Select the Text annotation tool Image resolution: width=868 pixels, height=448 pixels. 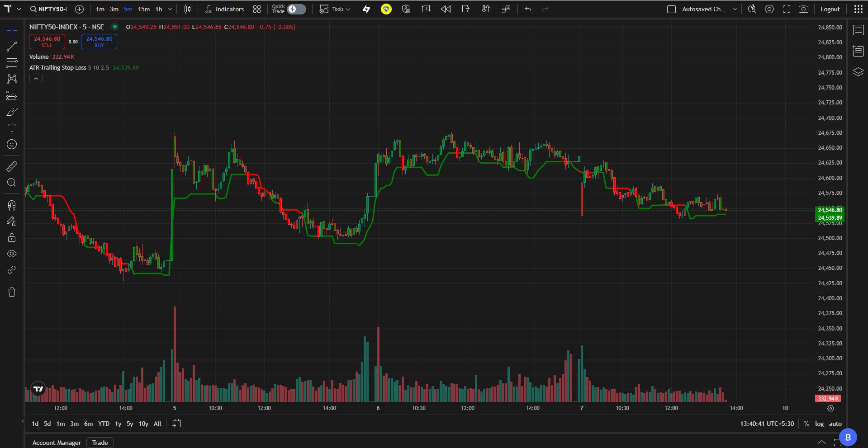tap(12, 128)
